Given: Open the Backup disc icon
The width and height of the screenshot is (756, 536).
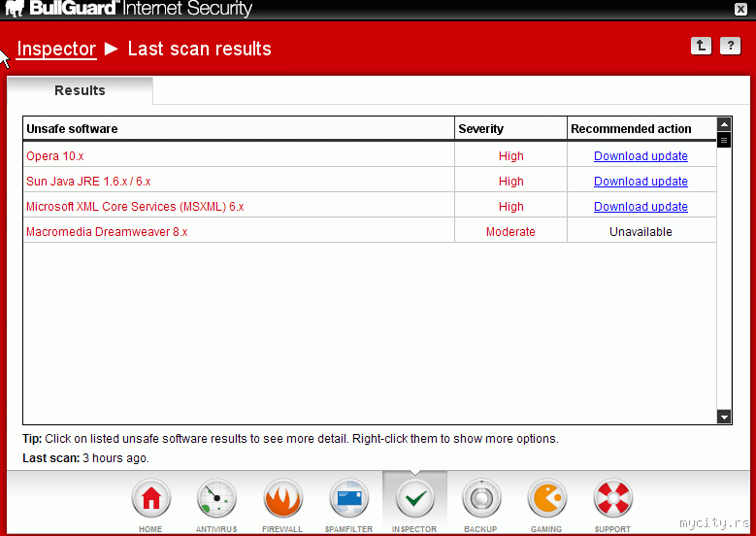Looking at the screenshot, I should (480, 498).
